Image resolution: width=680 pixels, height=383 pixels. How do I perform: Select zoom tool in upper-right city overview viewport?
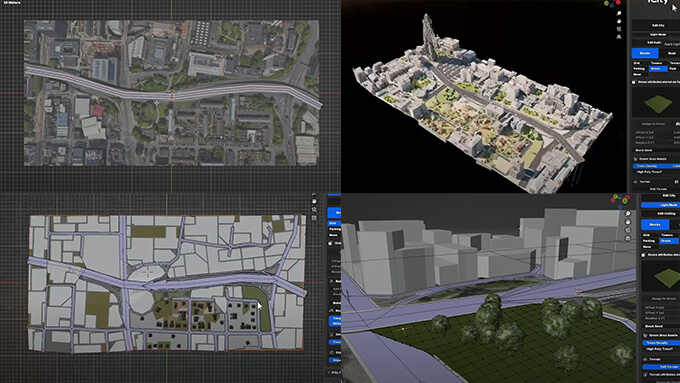(619, 13)
